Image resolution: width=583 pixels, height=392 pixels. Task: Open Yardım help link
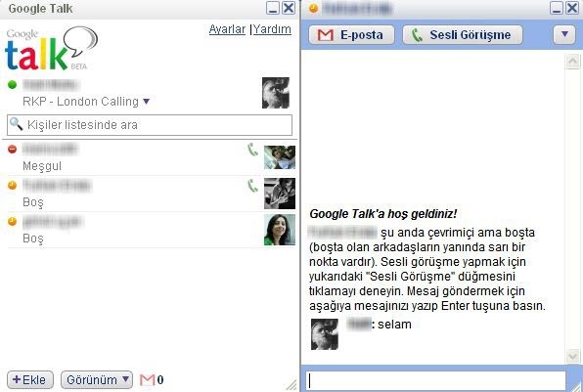point(272,29)
